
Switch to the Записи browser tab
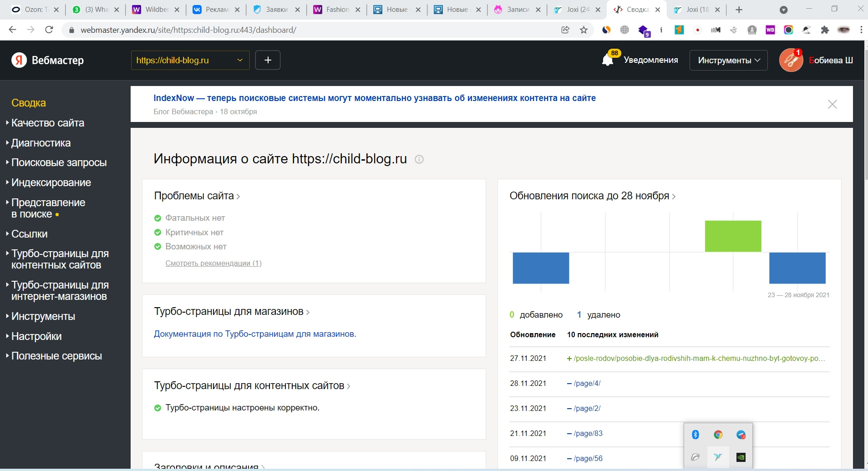(x=518, y=10)
